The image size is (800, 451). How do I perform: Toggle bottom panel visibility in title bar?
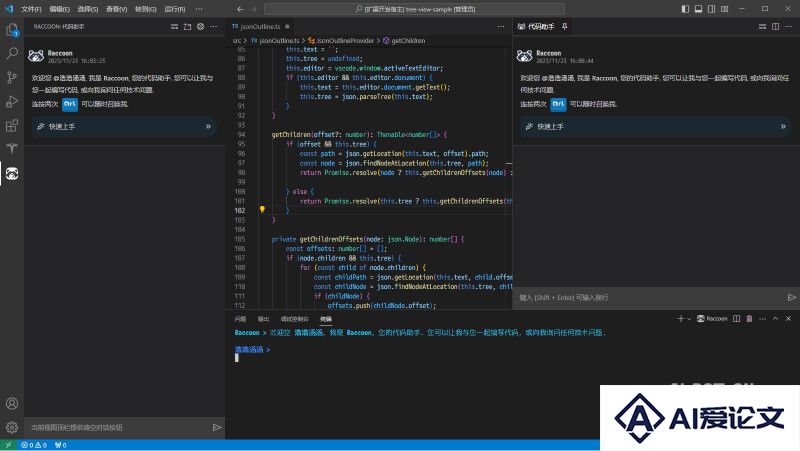698,9
